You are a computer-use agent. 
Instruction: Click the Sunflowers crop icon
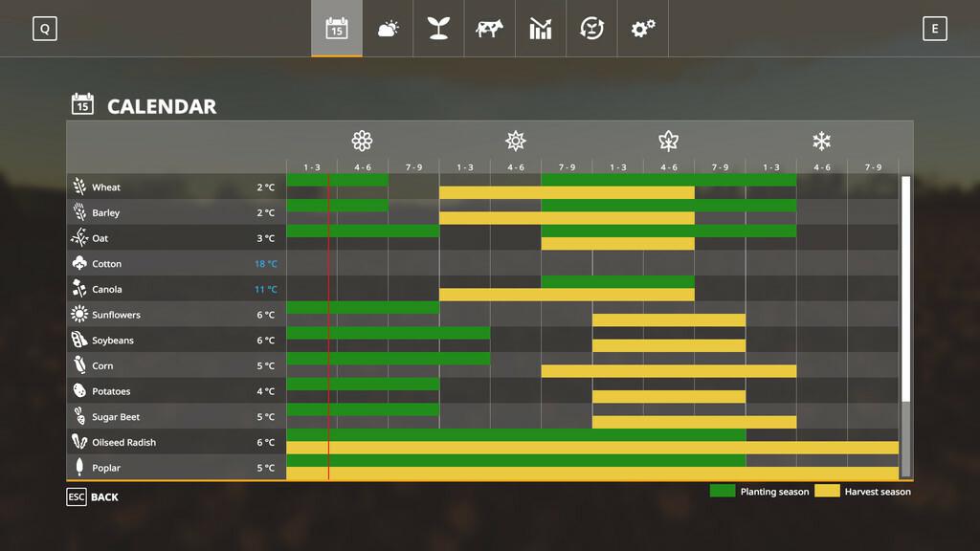[x=79, y=315]
